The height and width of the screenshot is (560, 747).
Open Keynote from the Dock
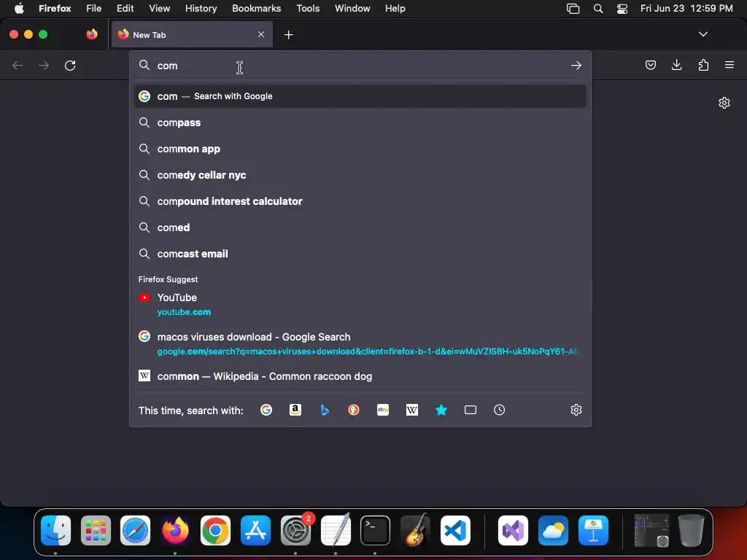pos(593,530)
